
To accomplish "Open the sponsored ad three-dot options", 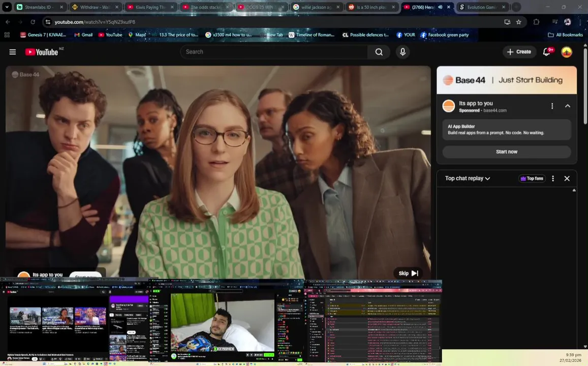I will pyautogui.click(x=552, y=106).
